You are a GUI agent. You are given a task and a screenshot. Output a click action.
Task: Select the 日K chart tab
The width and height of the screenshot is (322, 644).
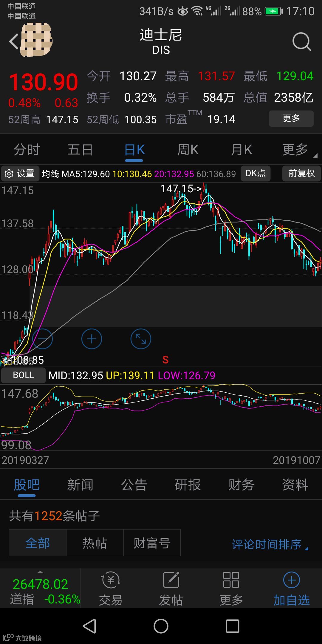[134, 149]
